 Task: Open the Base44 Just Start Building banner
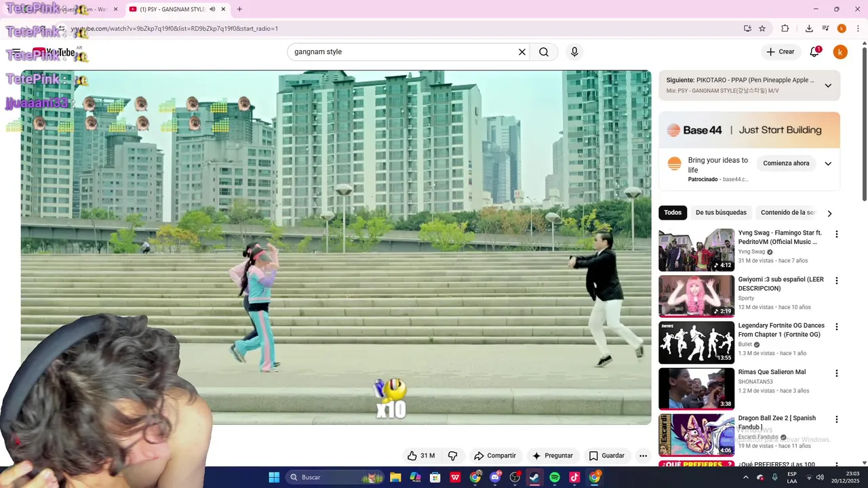(x=749, y=130)
